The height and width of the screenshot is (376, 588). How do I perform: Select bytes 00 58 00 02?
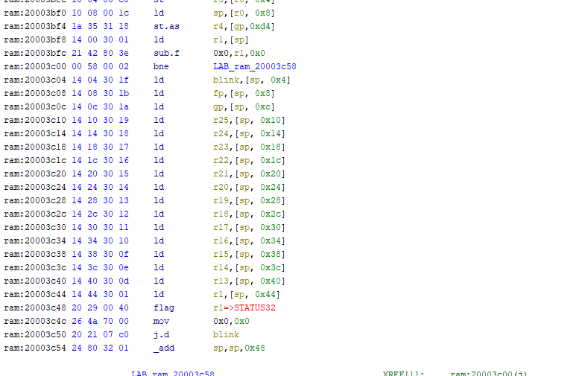[100, 67]
